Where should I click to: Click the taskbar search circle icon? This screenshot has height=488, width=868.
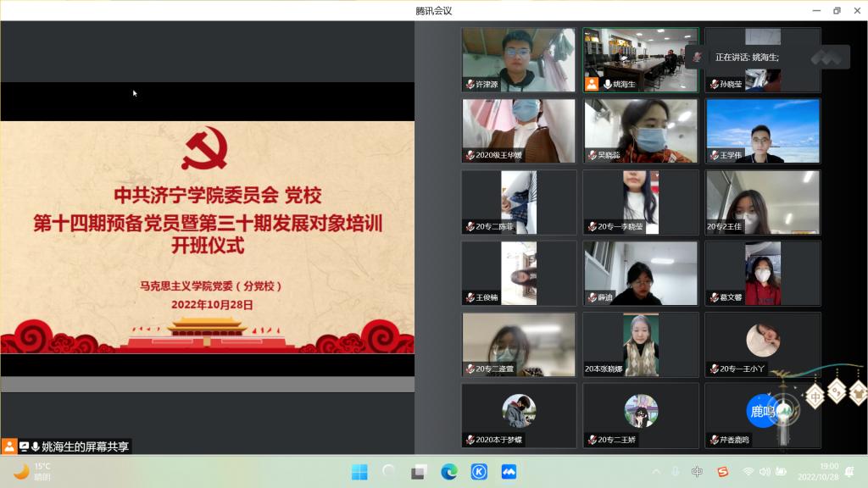(x=389, y=472)
